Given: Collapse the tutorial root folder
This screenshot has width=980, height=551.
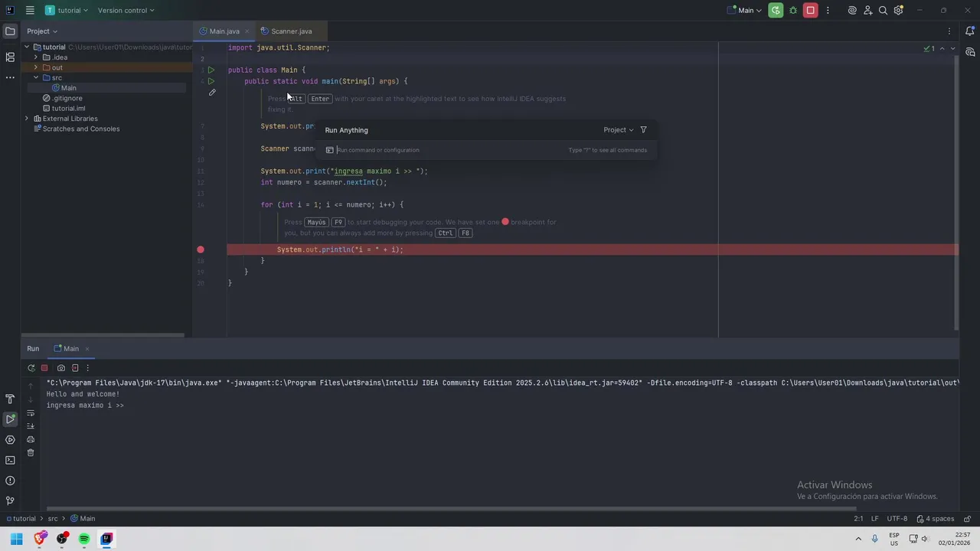Looking at the screenshot, I should click(27, 47).
